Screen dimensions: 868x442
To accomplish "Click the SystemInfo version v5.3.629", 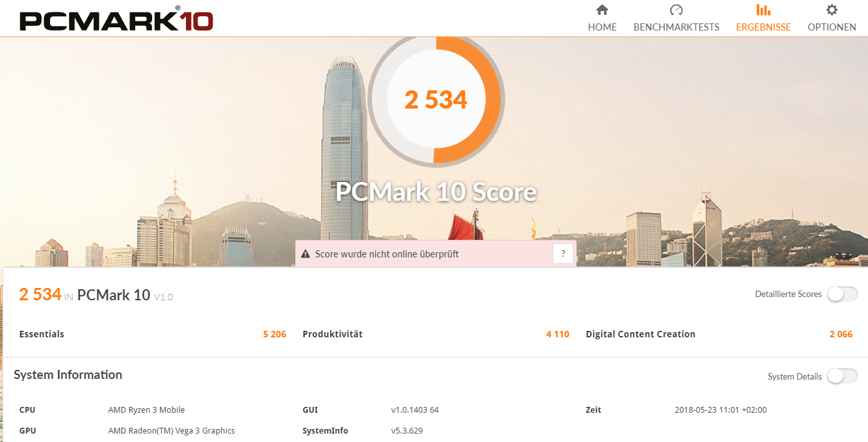I will click(x=407, y=431).
